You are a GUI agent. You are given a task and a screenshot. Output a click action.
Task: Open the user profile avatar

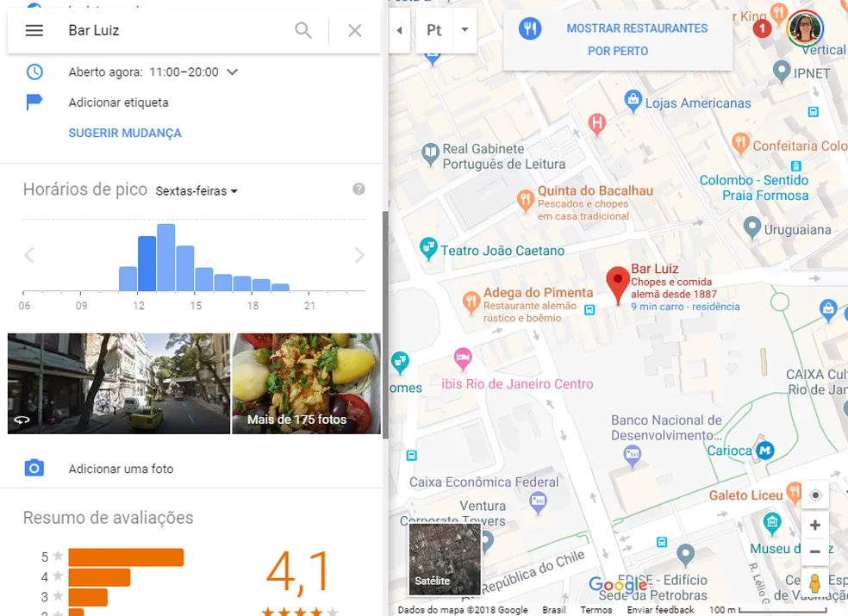[805, 29]
